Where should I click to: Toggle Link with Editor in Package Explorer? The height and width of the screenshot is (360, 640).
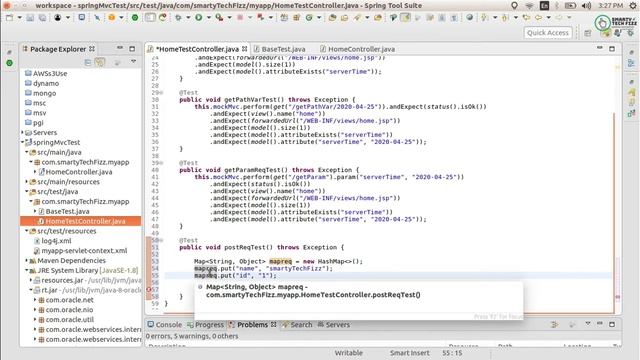pos(100,62)
